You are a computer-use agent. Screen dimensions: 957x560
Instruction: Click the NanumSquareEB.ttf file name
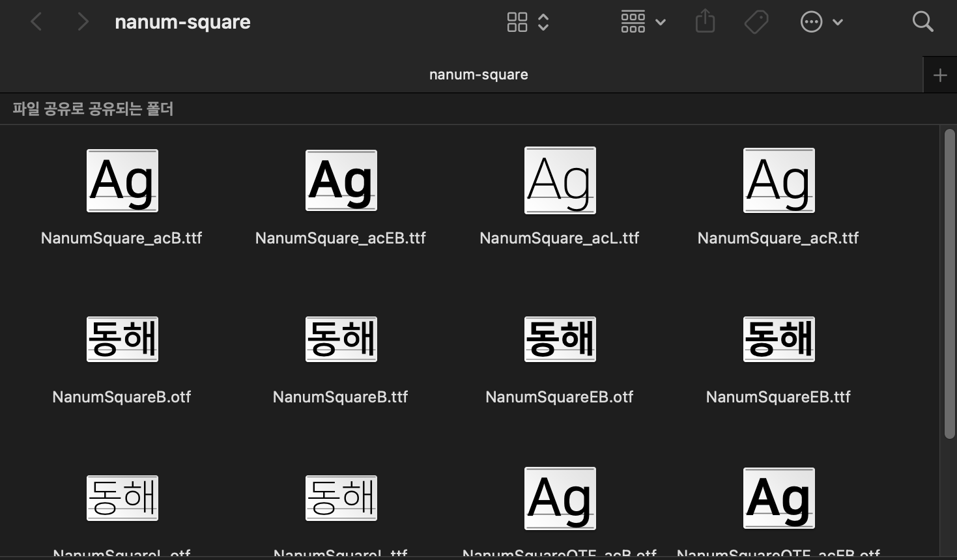pyautogui.click(x=778, y=397)
